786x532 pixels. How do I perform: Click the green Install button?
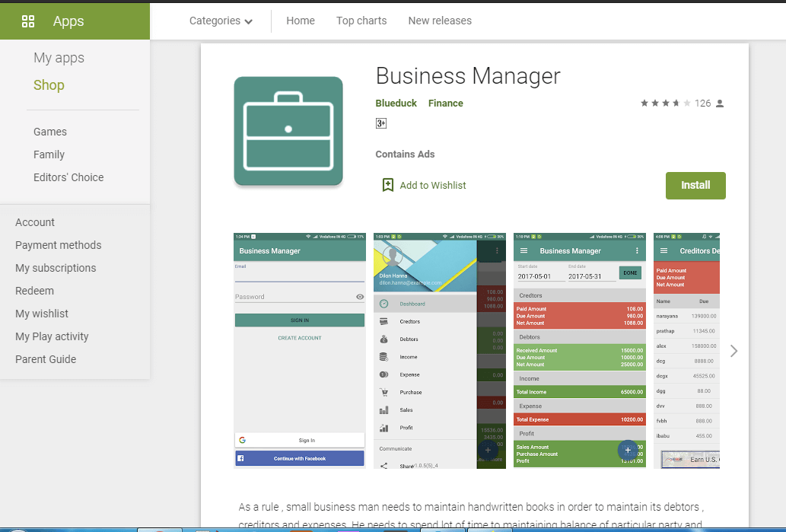coord(695,186)
